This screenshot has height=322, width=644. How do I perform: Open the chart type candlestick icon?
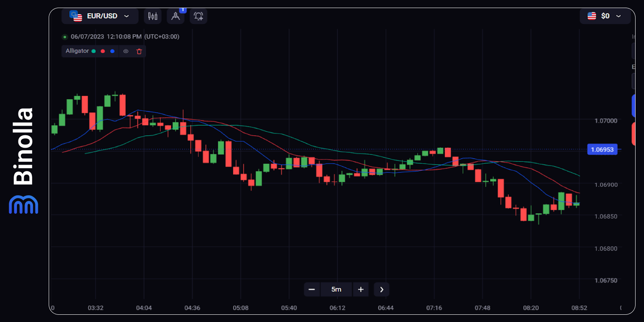click(x=153, y=16)
